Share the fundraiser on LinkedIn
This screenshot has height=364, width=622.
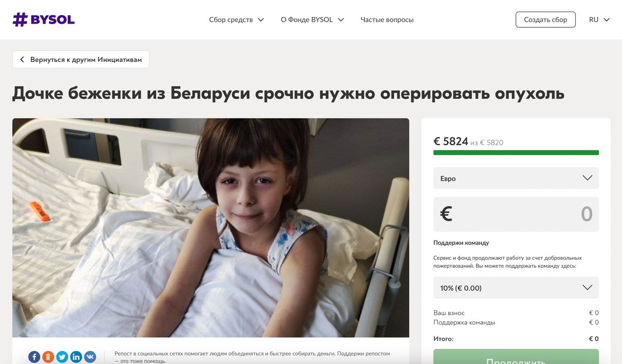(76, 357)
